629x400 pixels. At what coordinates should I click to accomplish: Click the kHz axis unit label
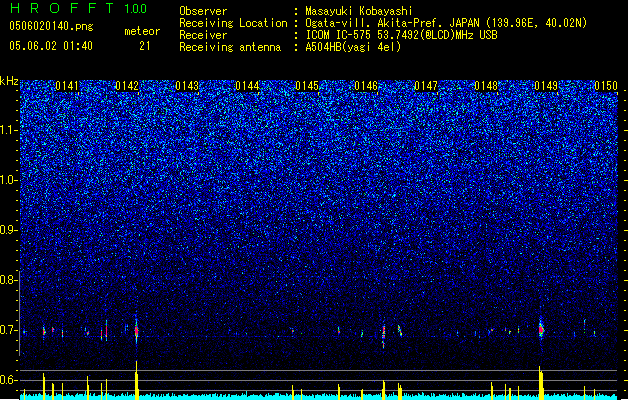tap(9, 81)
